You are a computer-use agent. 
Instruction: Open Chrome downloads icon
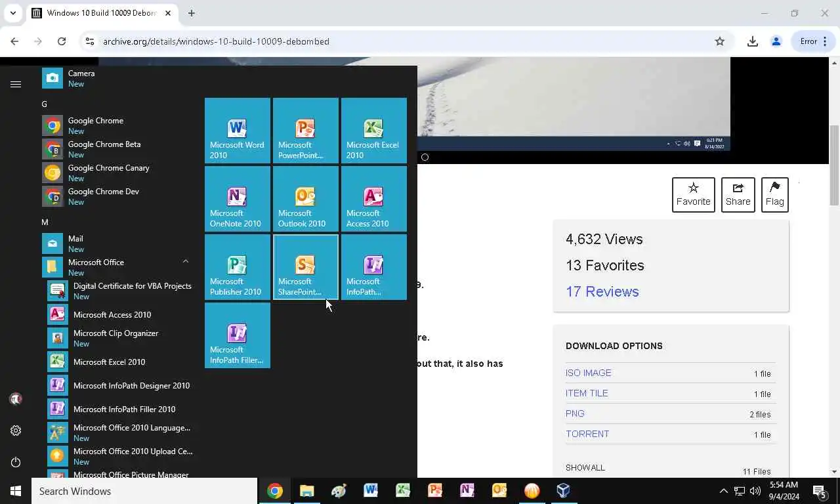[753, 41]
